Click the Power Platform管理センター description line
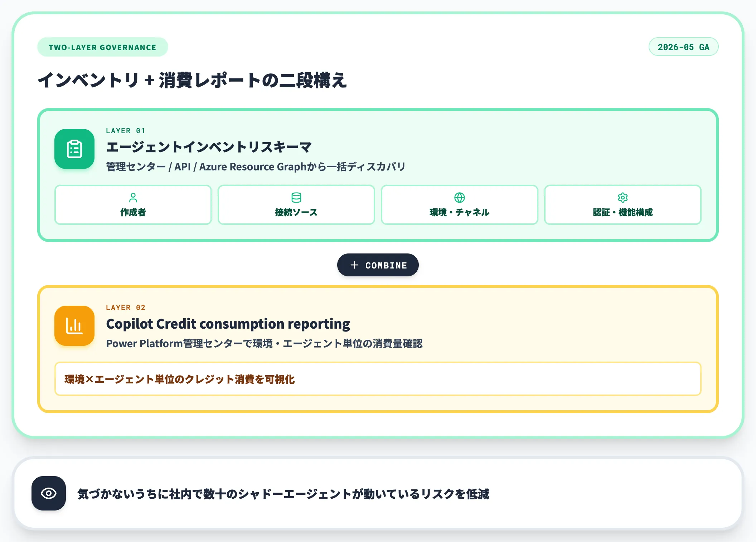Screen dimensions: 756x542 [264, 344]
